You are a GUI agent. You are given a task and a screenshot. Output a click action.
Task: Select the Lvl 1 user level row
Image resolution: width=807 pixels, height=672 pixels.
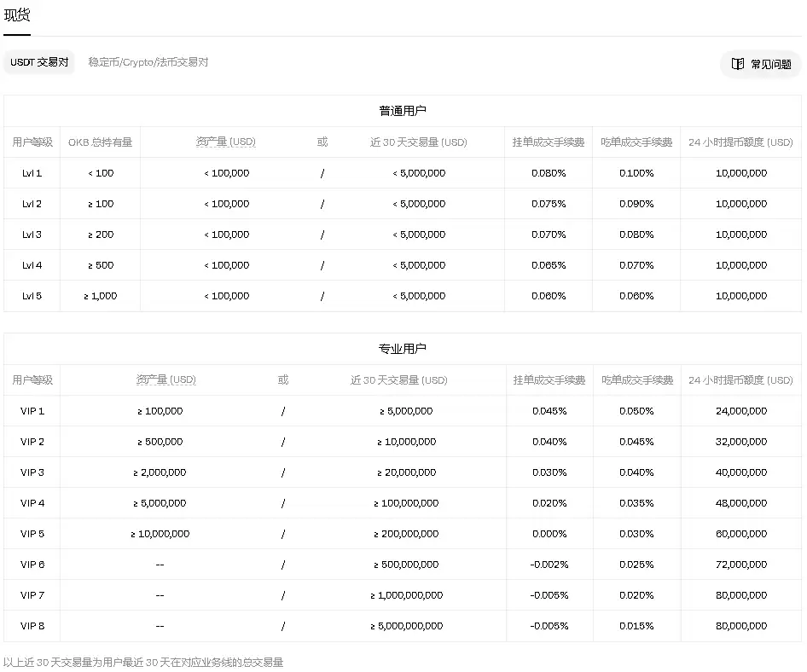click(x=32, y=172)
